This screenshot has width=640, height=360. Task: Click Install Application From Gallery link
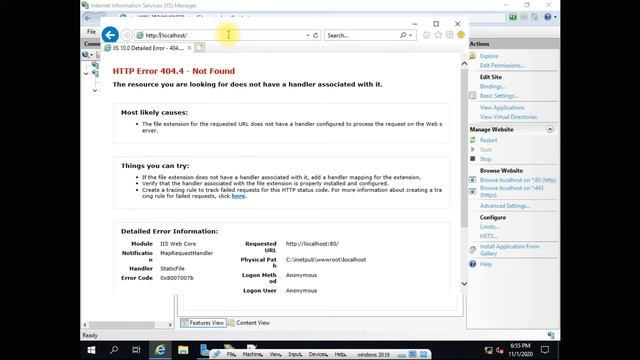[509, 250]
